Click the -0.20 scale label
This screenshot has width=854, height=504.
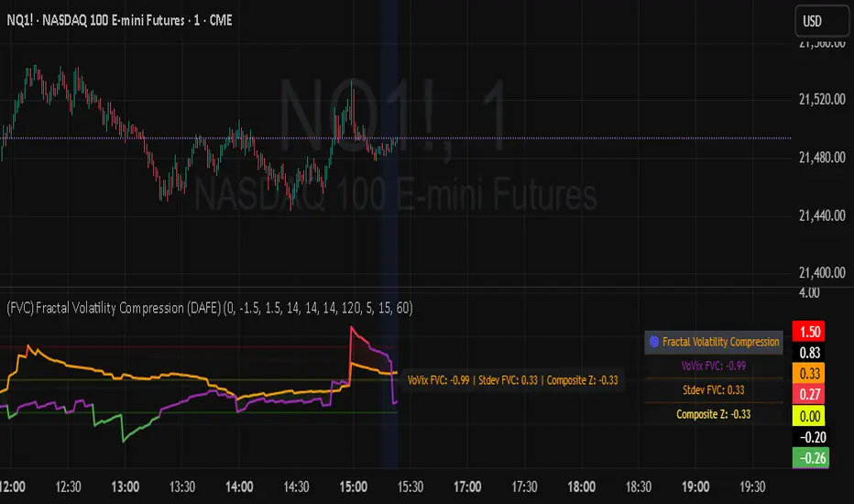812,437
